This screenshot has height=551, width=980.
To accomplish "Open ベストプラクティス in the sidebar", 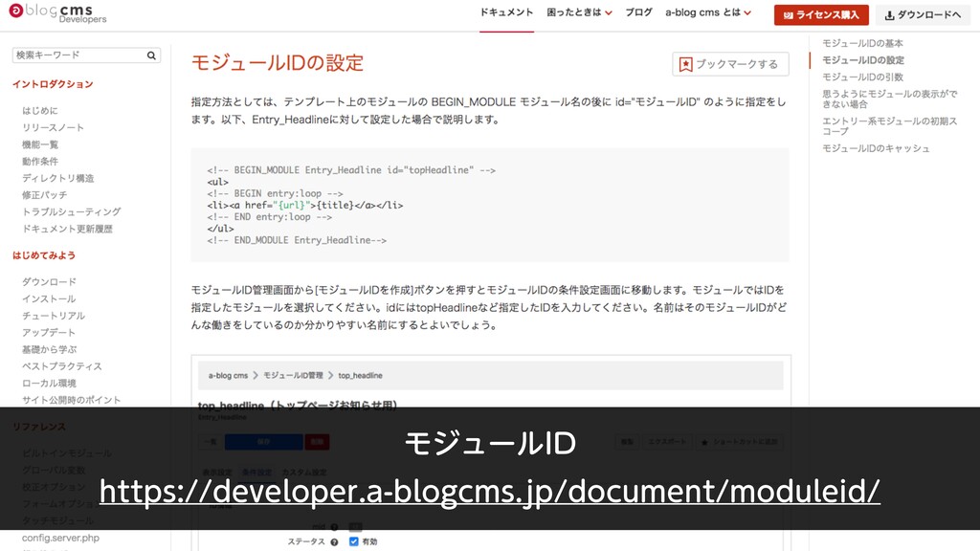I will (62, 366).
